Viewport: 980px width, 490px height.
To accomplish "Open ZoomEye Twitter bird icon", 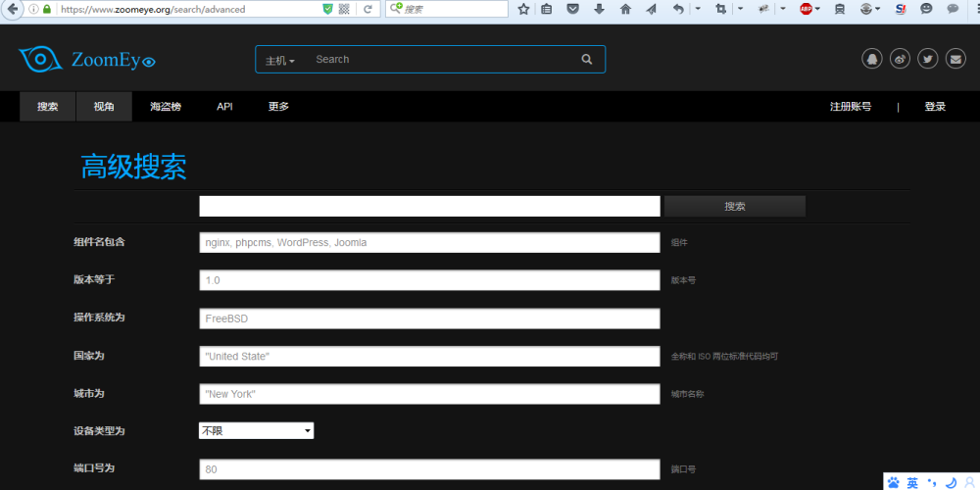I will click(x=927, y=60).
